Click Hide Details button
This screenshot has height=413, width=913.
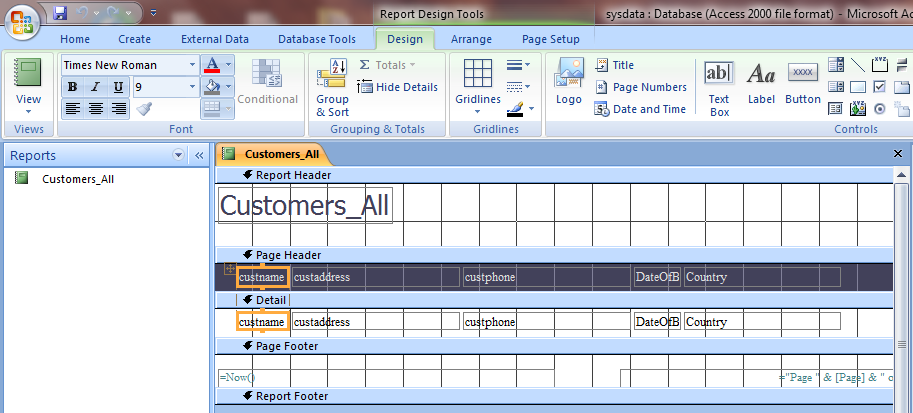click(398, 87)
